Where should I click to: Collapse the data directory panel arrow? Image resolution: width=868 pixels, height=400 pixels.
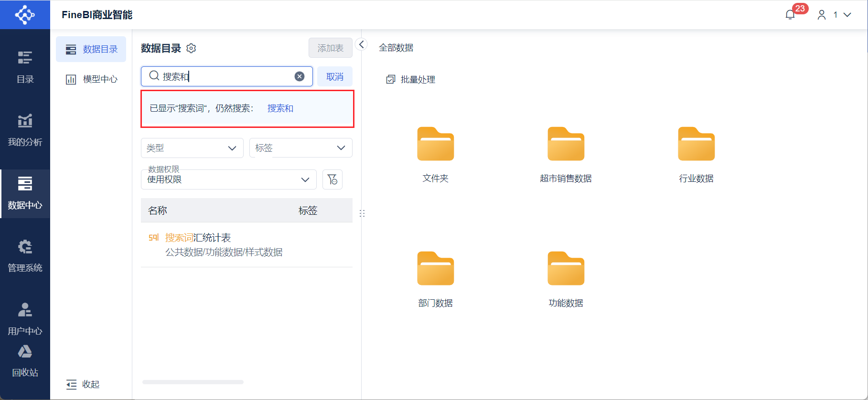(362, 44)
